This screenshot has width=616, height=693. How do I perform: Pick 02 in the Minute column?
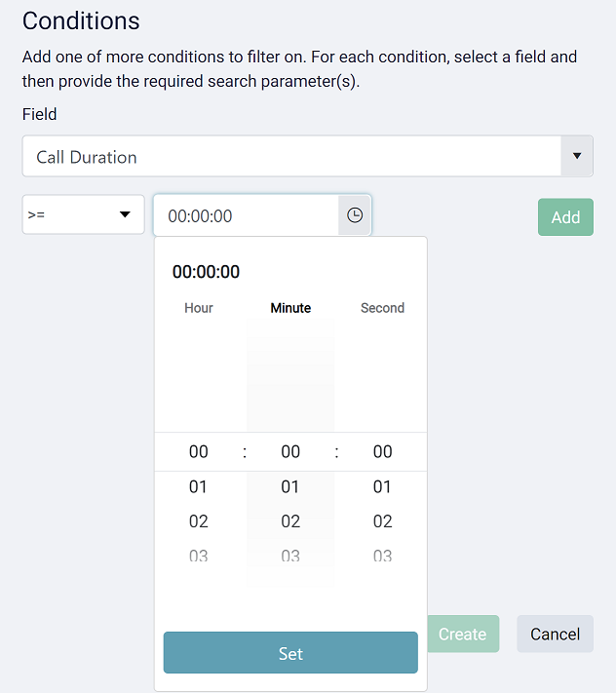290,521
